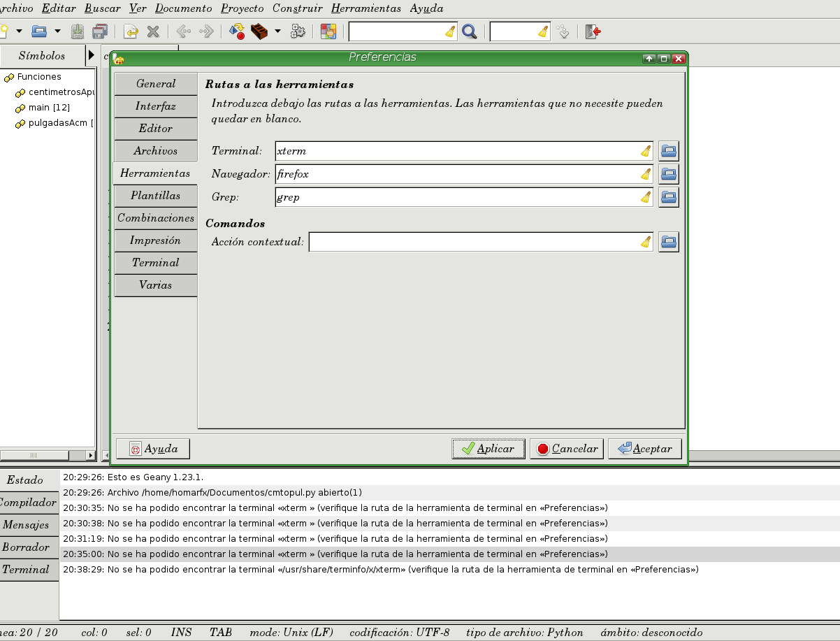Screen dimensions: 840x641
Task: Navigate back with the toolbar left arrow
Action: [x=183, y=31]
